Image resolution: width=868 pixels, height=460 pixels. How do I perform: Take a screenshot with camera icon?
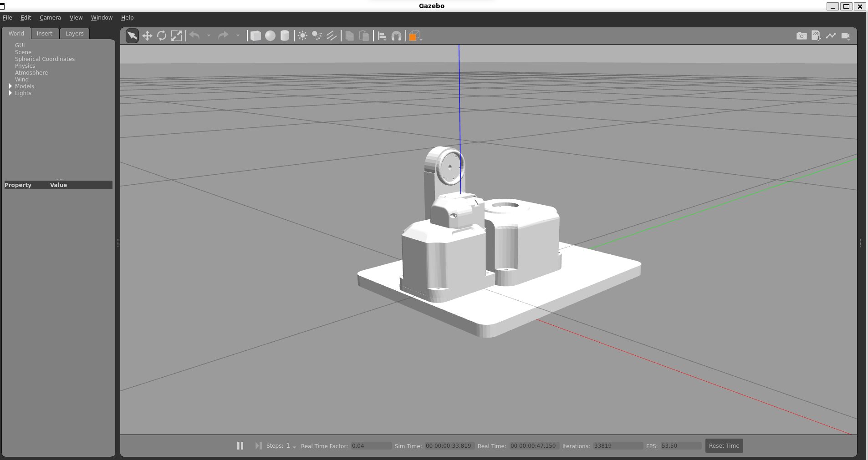tap(802, 36)
